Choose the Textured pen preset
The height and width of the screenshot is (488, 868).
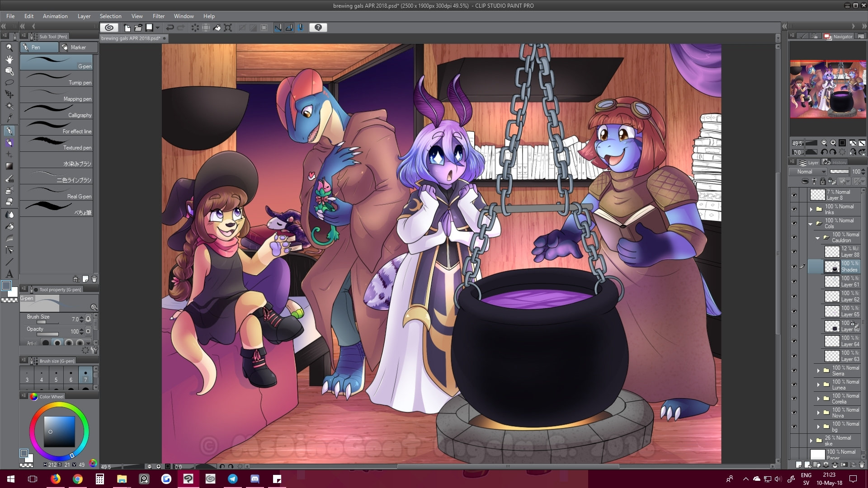[x=57, y=144]
